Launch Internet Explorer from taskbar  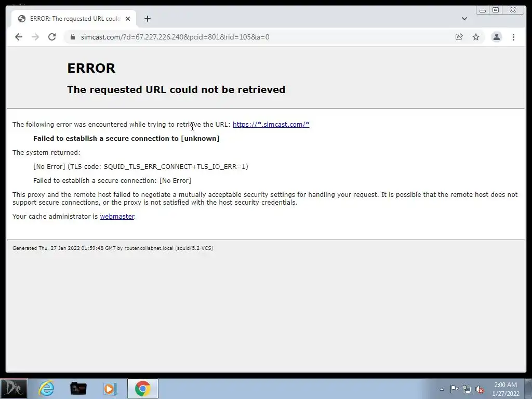click(46, 389)
